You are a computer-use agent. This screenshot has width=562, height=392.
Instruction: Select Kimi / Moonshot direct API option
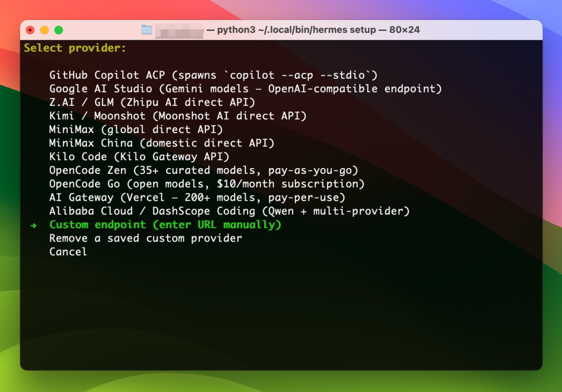pos(178,116)
